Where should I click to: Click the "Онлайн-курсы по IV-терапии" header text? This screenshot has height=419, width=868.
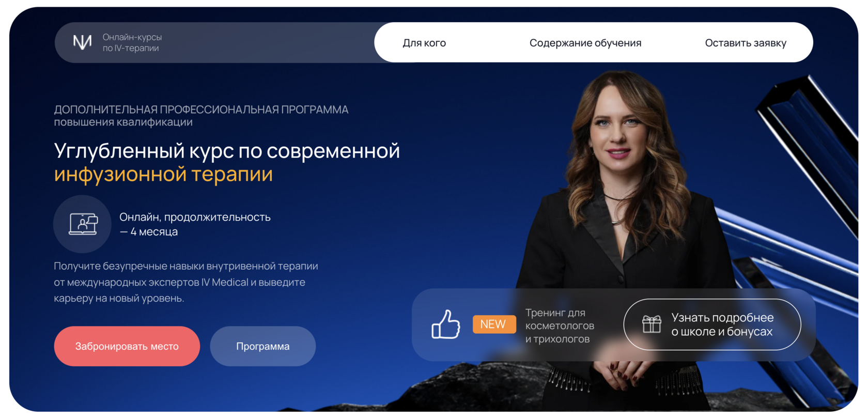(132, 43)
